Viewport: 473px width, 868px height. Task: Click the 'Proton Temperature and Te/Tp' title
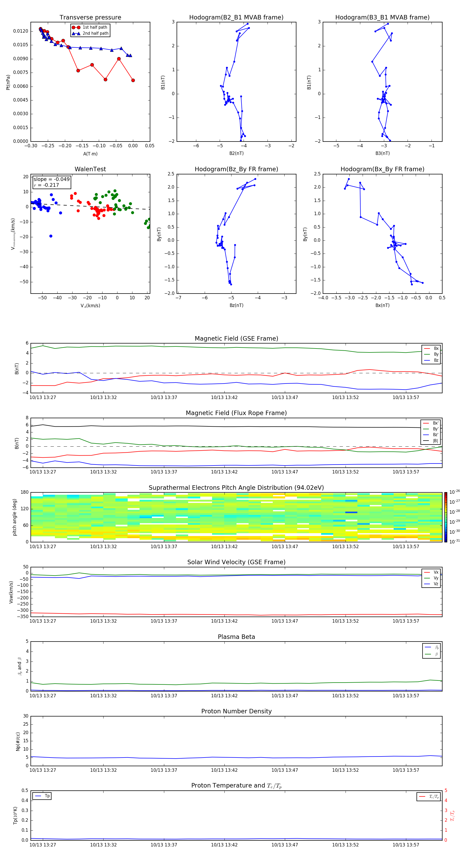tap(236, 786)
